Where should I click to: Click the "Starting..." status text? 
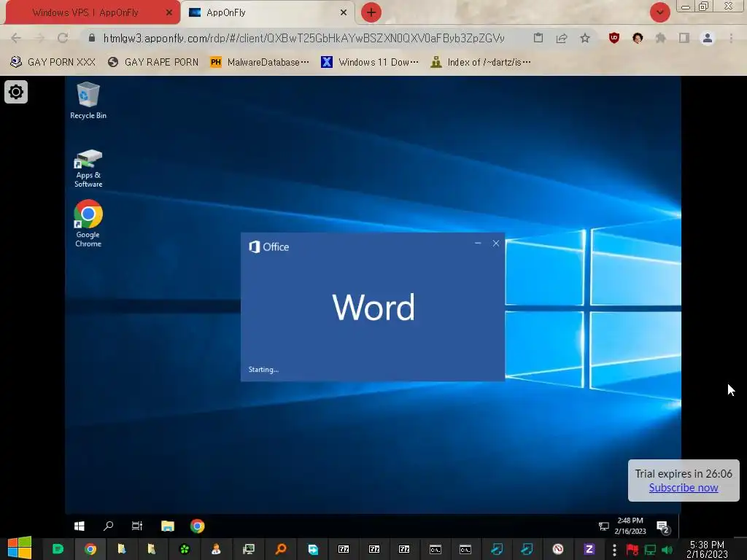(x=263, y=370)
